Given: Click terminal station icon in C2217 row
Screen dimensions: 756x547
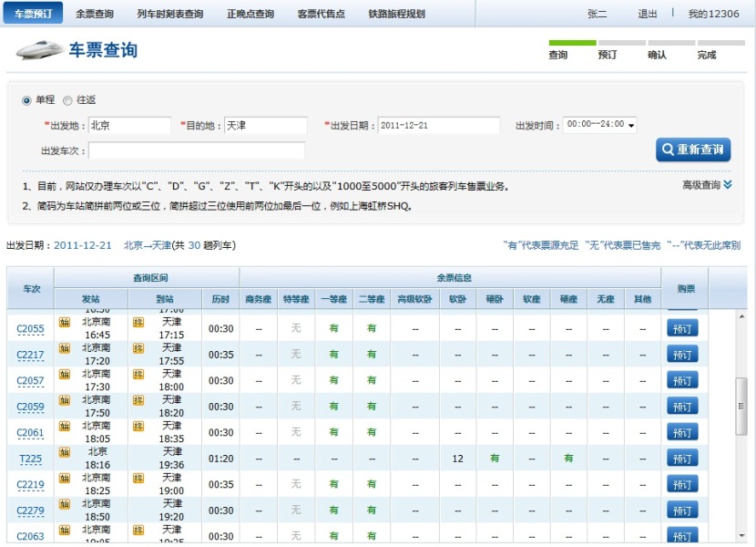Looking at the screenshot, I should pos(138,348).
